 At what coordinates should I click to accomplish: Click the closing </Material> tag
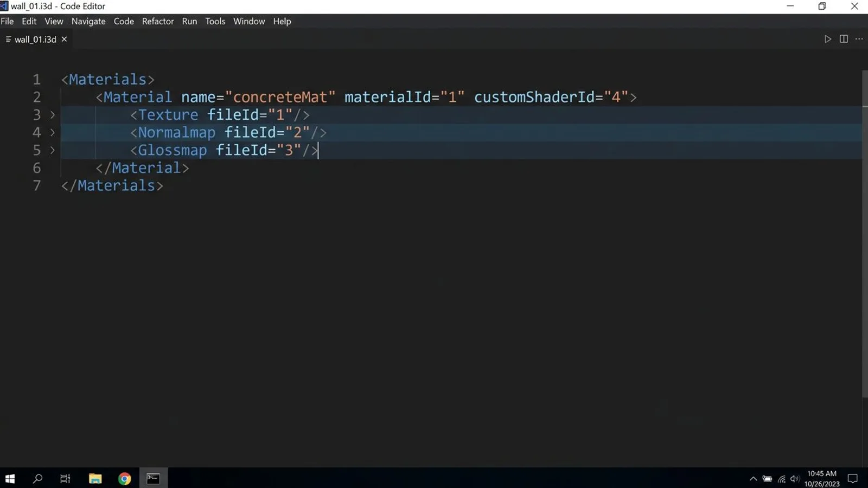point(142,168)
